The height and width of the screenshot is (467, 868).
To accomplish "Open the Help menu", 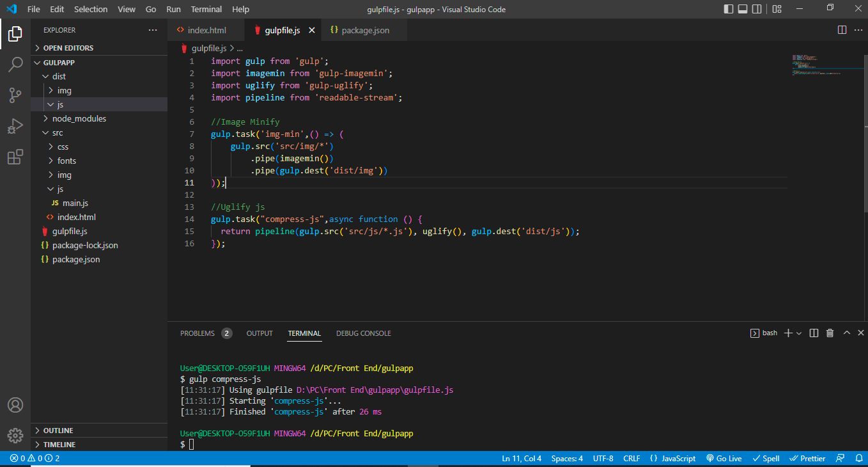I will 241,9.
